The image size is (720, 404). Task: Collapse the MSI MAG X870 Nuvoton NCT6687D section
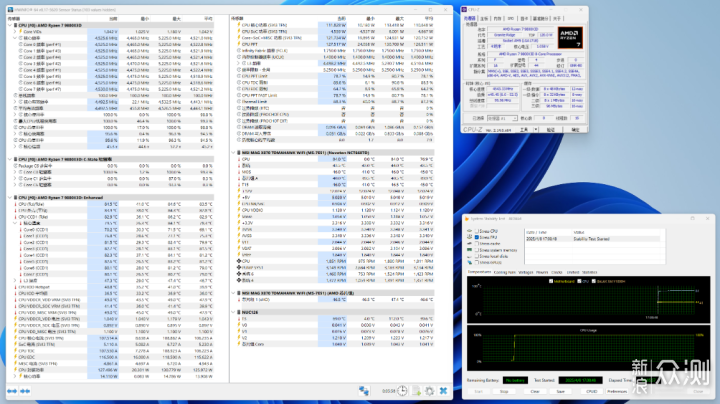click(233, 152)
